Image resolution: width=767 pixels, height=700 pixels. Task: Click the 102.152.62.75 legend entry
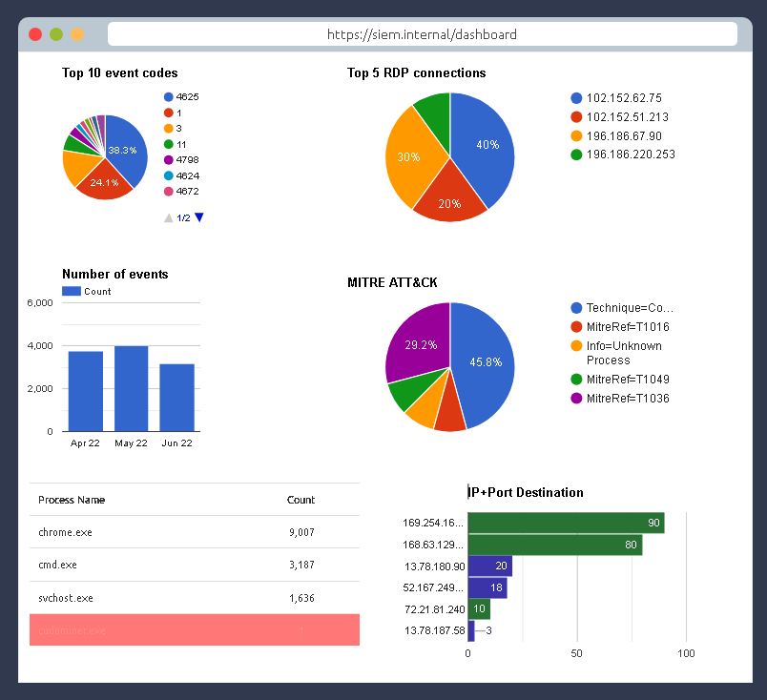click(624, 98)
